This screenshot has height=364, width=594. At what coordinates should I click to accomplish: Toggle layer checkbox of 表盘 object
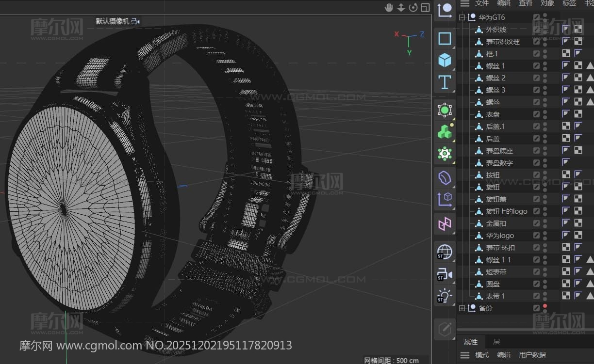[x=536, y=114]
